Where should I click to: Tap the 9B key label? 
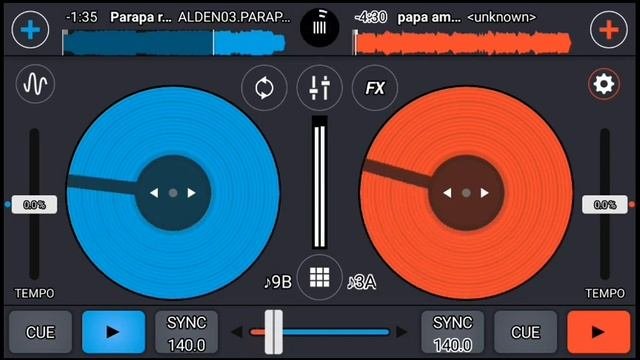(x=278, y=282)
